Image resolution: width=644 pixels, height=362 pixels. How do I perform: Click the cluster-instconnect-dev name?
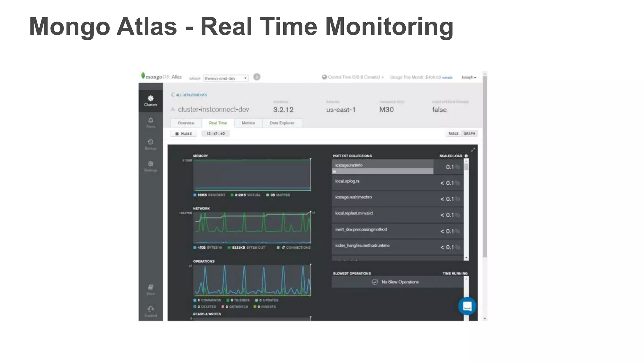click(x=214, y=109)
